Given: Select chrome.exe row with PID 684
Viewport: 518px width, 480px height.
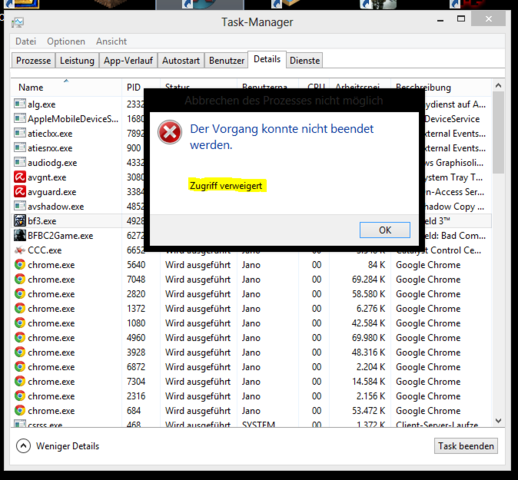Looking at the screenshot, I should click(251, 411).
